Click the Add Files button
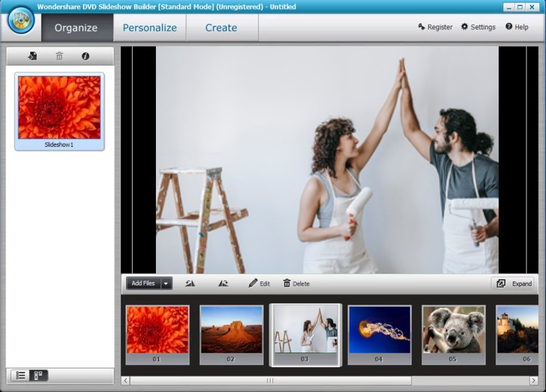 coord(143,283)
